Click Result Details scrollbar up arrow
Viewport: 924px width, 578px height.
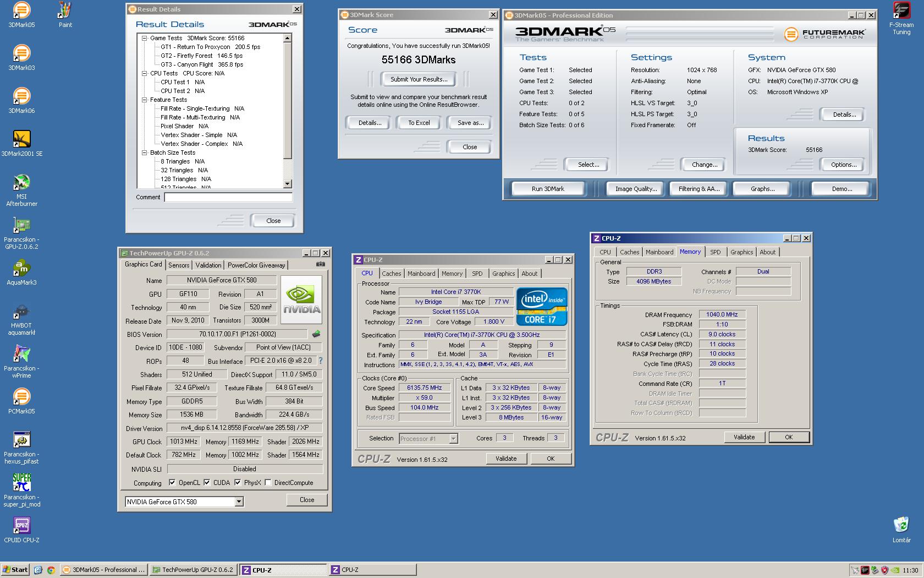pos(287,38)
